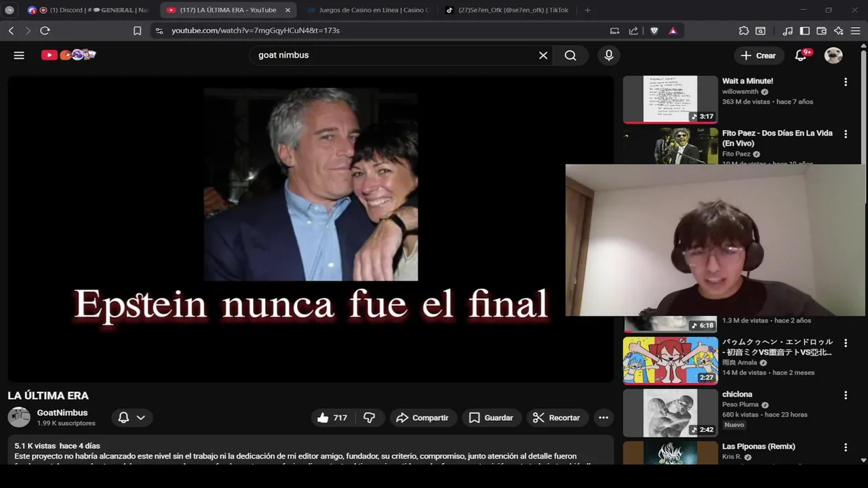Open options menu for Wait a Minute!
This screenshot has height=488, width=868.
coord(845,82)
